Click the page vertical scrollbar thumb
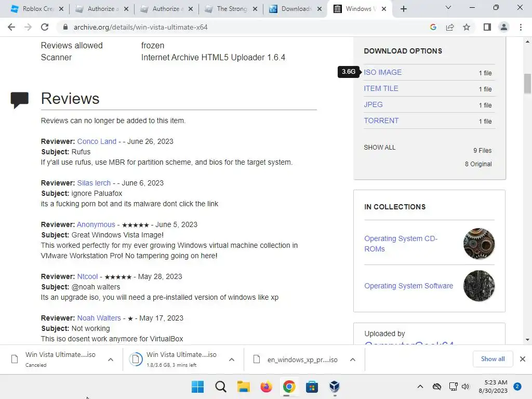The height and width of the screenshot is (399, 532). click(527, 83)
